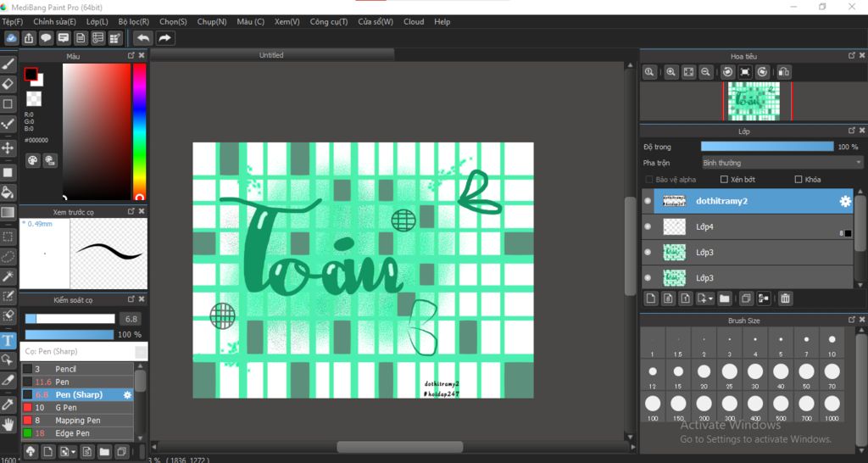Enable the Khóa checkbox
The image size is (868, 463).
[798, 180]
